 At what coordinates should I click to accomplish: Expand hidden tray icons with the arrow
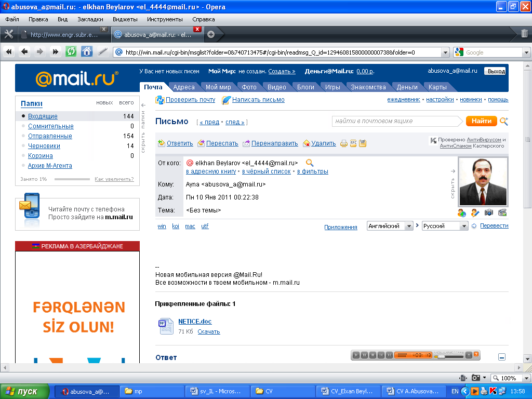coord(465,391)
